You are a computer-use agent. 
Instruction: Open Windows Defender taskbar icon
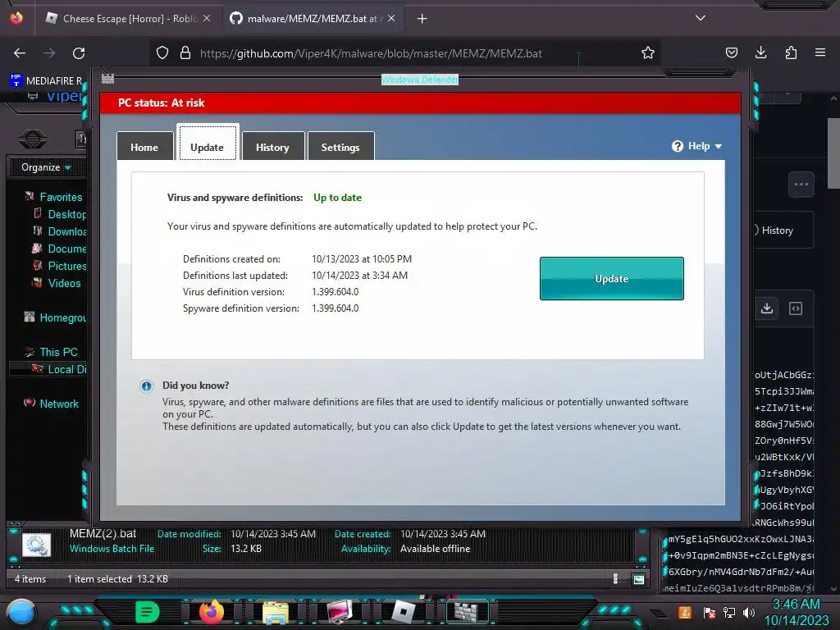(x=467, y=612)
